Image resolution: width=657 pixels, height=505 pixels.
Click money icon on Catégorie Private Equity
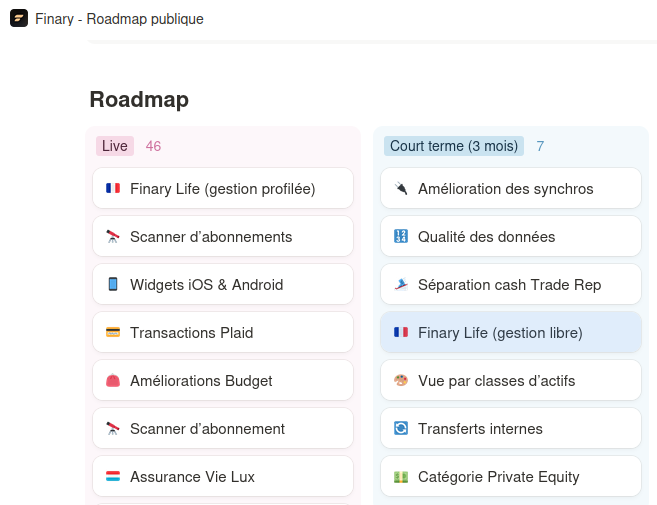(400, 477)
